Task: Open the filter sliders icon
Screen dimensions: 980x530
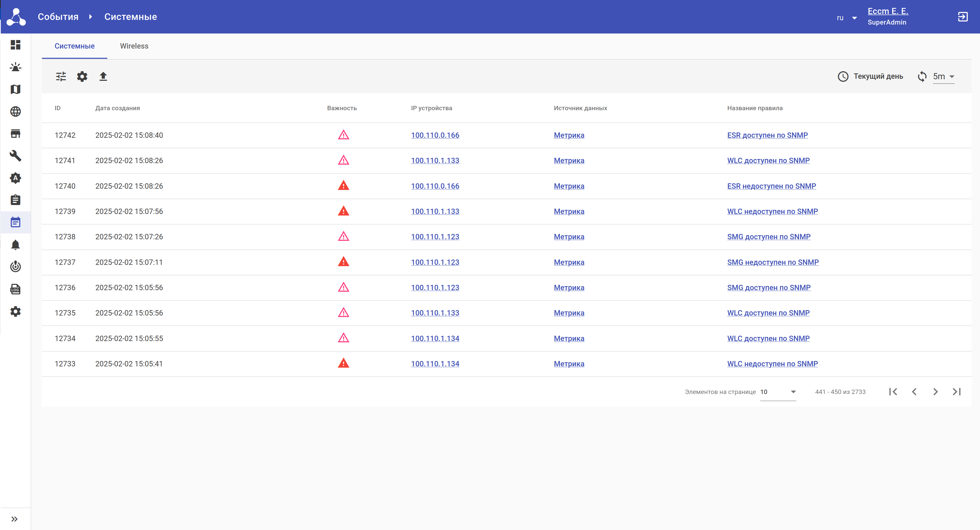Action: pos(61,76)
